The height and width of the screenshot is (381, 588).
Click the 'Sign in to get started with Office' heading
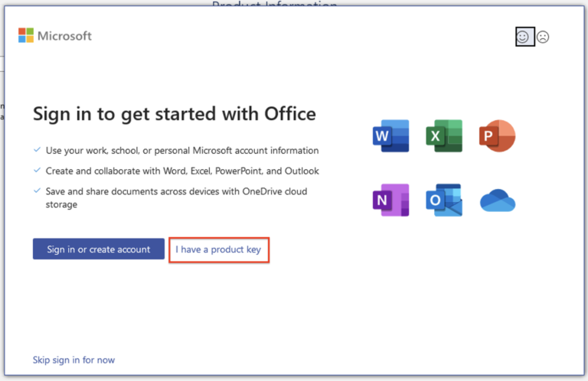[175, 114]
